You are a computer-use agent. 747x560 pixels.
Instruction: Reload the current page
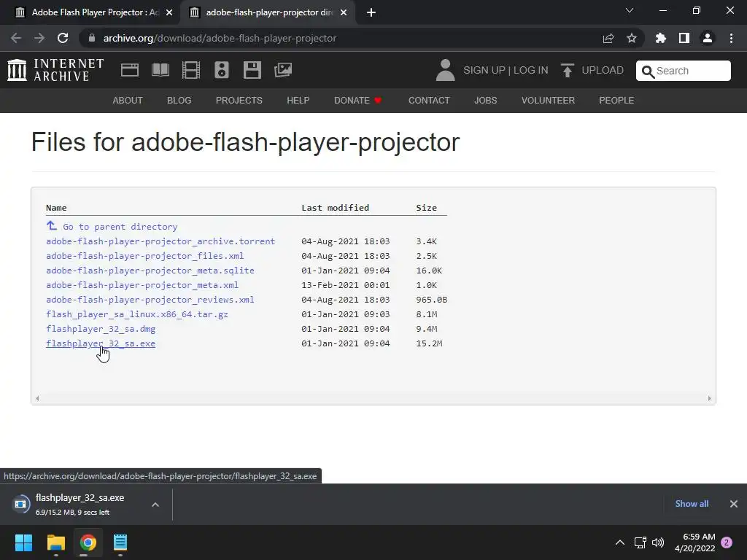tap(63, 38)
